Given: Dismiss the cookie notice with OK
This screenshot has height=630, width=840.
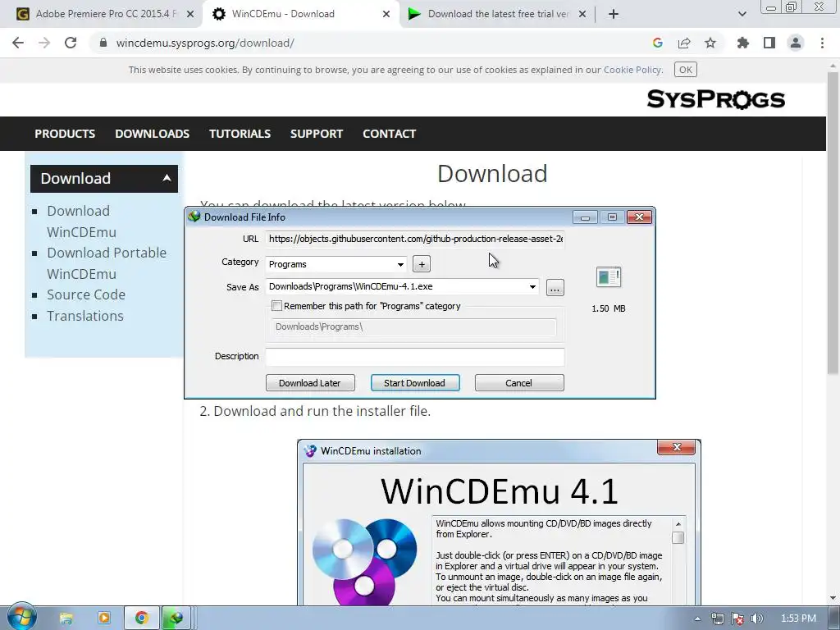Looking at the screenshot, I should point(686,70).
